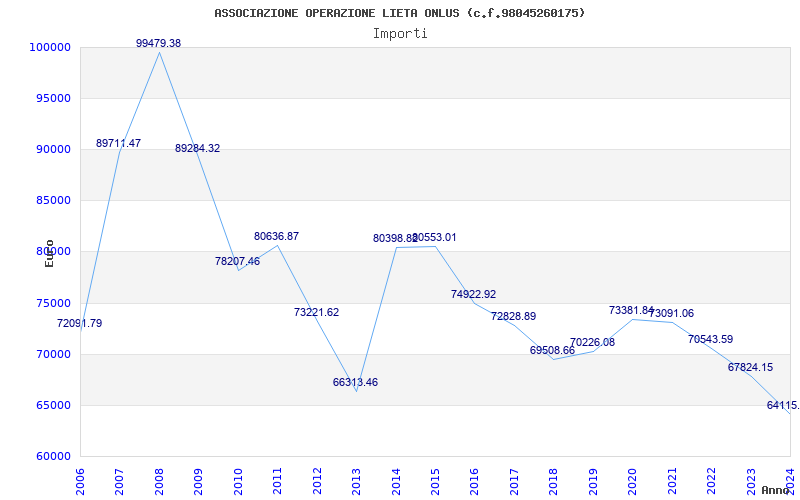Click the x-axis year 2014
The height and width of the screenshot is (500, 800).
click(x=396, y=481)
